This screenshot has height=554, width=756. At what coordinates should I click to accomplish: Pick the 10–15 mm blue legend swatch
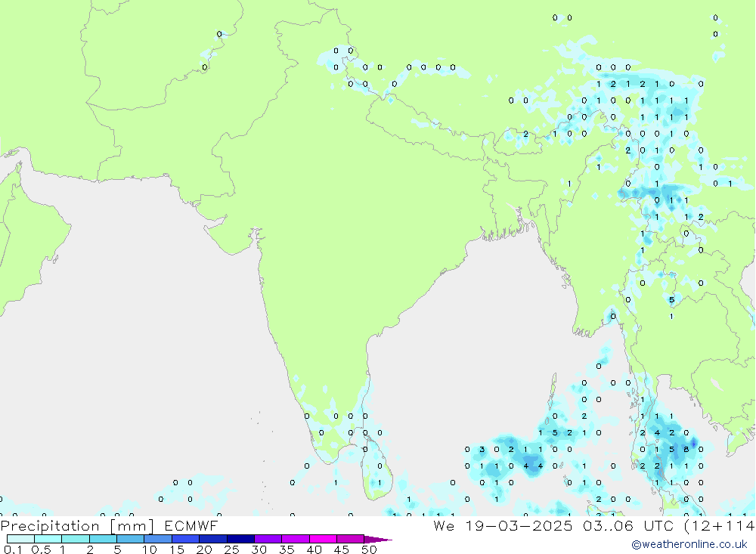click(x=158, y=539)
